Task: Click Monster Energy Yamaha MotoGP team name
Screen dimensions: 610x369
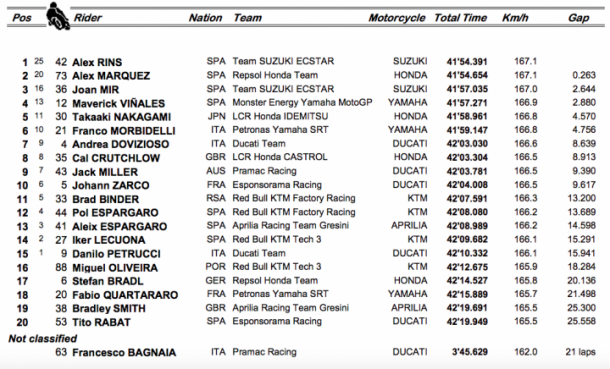Action: point(302,103)
